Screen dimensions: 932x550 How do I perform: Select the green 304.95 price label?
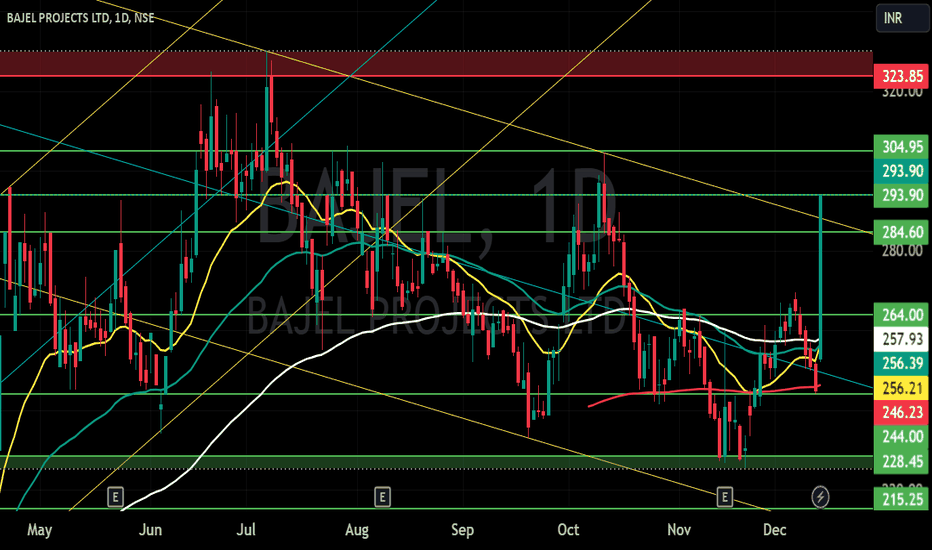(x=901, y=146)
